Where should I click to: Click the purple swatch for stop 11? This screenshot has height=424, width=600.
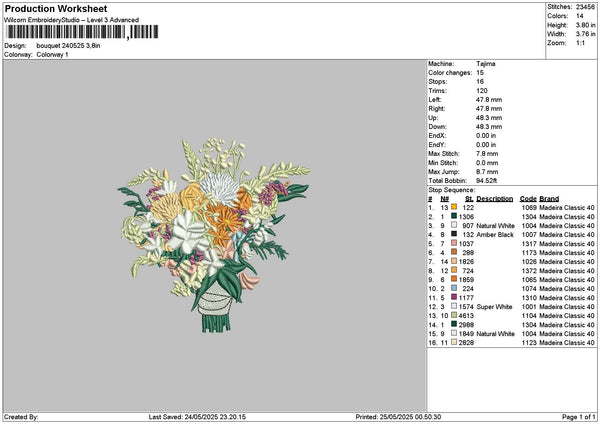pos(454,298)
